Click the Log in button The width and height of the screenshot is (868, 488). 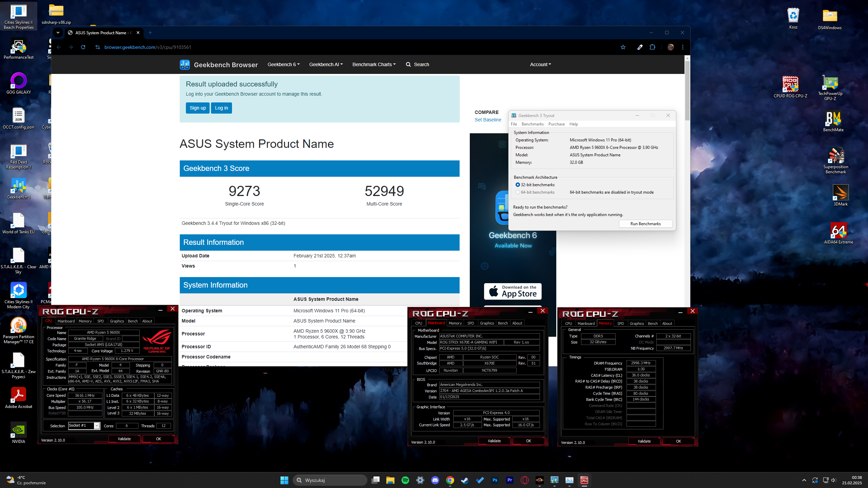tap(221, 108)
